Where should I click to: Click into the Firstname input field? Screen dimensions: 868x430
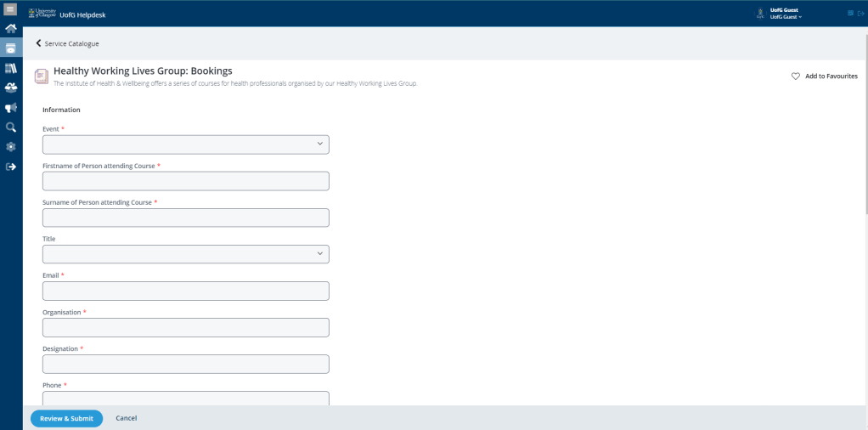tap(185, 181)
